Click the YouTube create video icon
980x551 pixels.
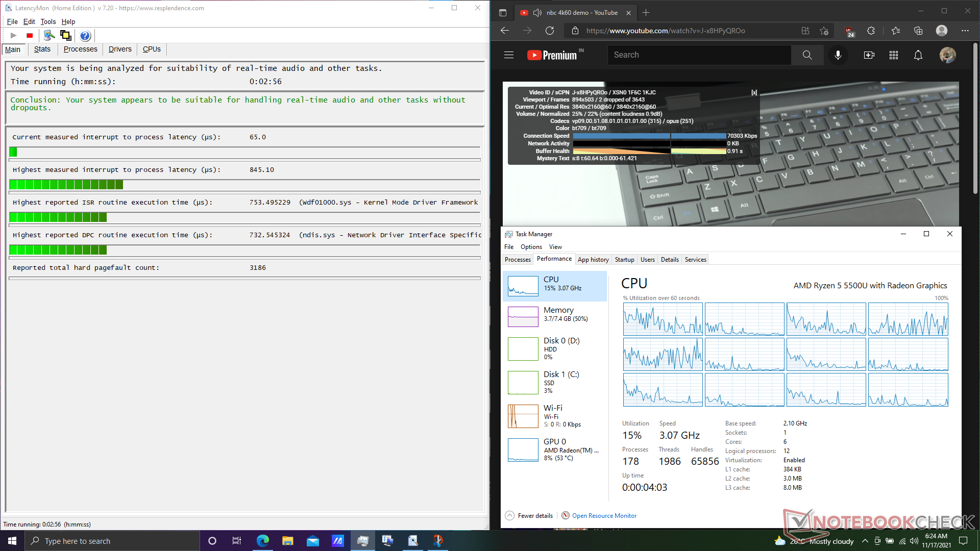click(x=869, y=55)
